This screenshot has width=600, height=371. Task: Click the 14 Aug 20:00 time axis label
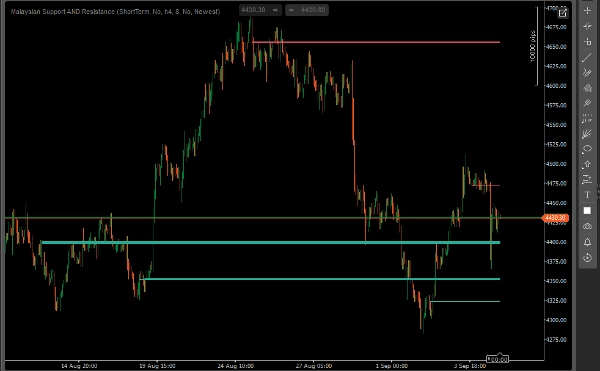click(79, 366)
